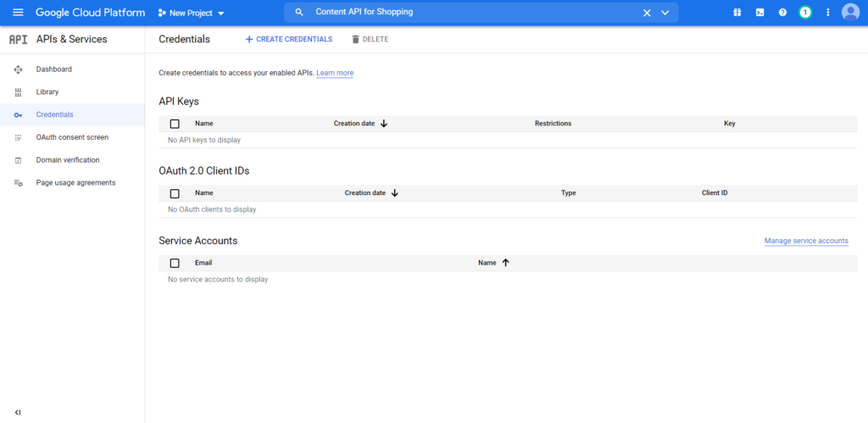Click the Library grid icon
Image resolution: width=868 pixels, height=423 pixels.
[18, 92]
